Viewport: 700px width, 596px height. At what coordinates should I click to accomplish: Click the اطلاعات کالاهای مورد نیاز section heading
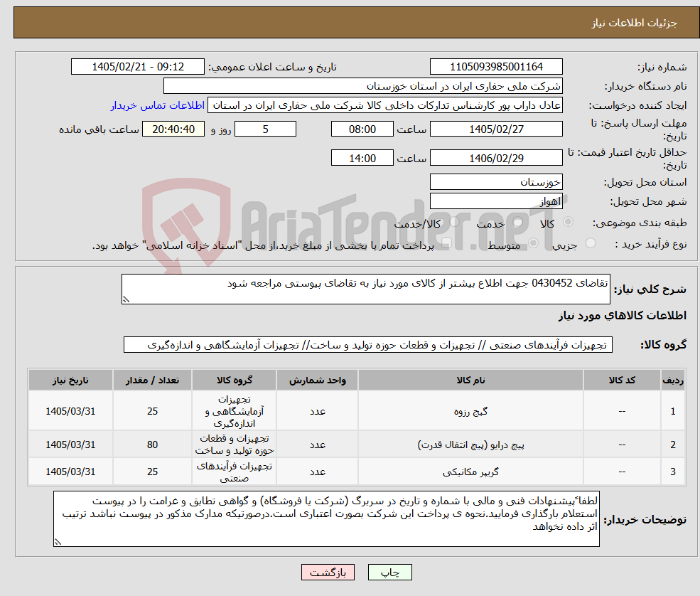coord(622,316)
